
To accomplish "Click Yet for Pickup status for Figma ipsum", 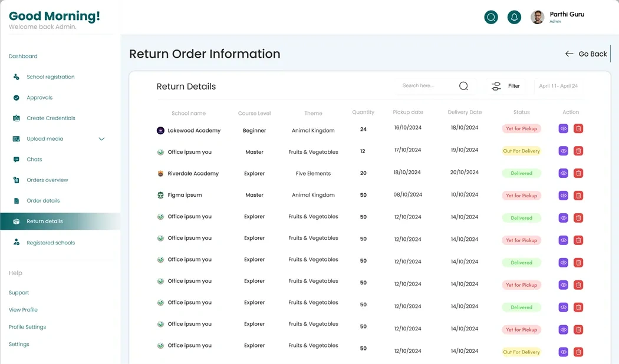I will (522, 196).
